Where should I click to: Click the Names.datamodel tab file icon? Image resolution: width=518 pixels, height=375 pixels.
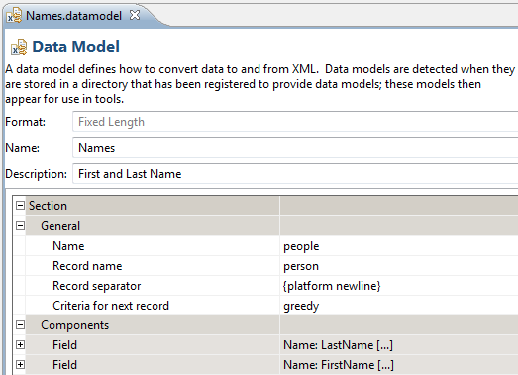point(14,16)
